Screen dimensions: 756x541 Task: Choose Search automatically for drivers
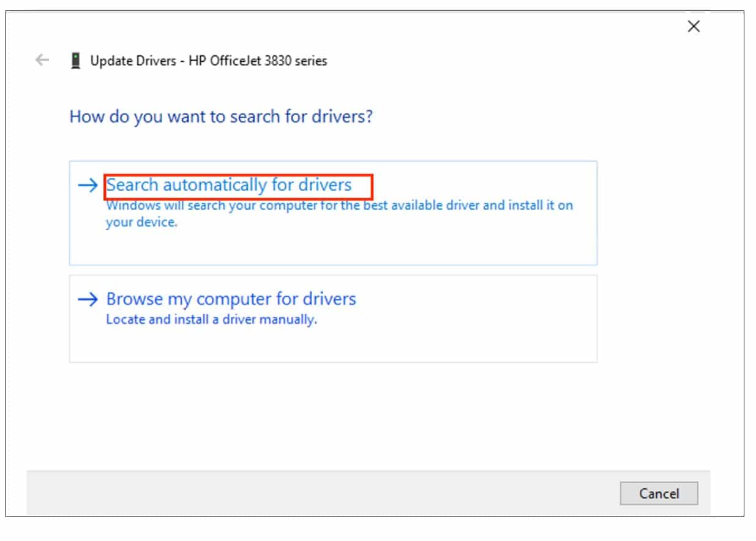[333, 213]
